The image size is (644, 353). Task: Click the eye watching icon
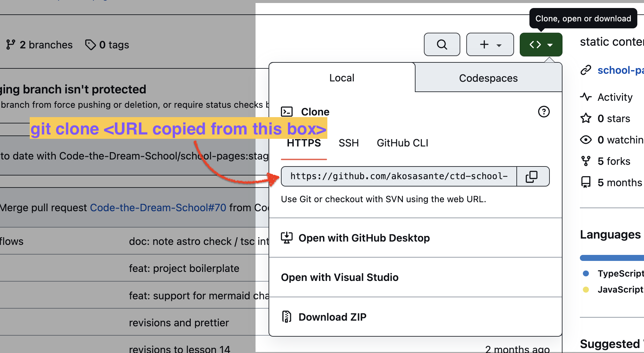coord(586,139)
